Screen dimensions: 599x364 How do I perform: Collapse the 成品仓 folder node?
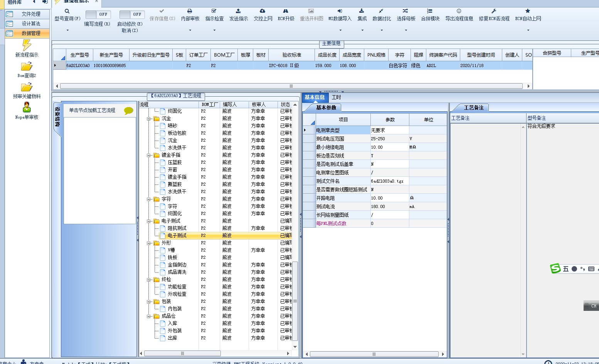[149, 316]
